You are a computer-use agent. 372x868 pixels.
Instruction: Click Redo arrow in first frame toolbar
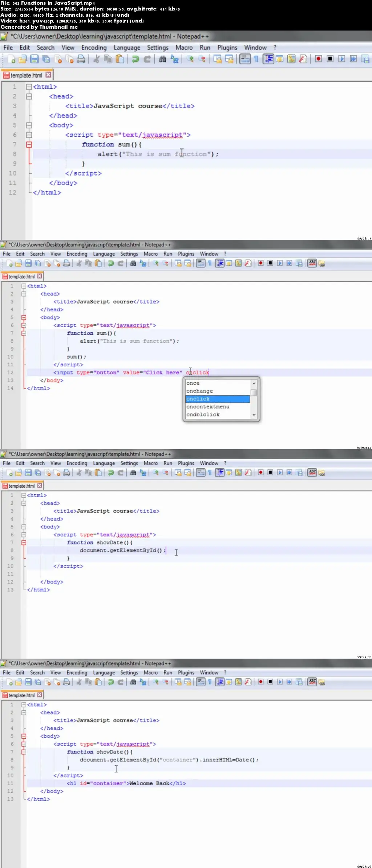[x=147, y=59]
